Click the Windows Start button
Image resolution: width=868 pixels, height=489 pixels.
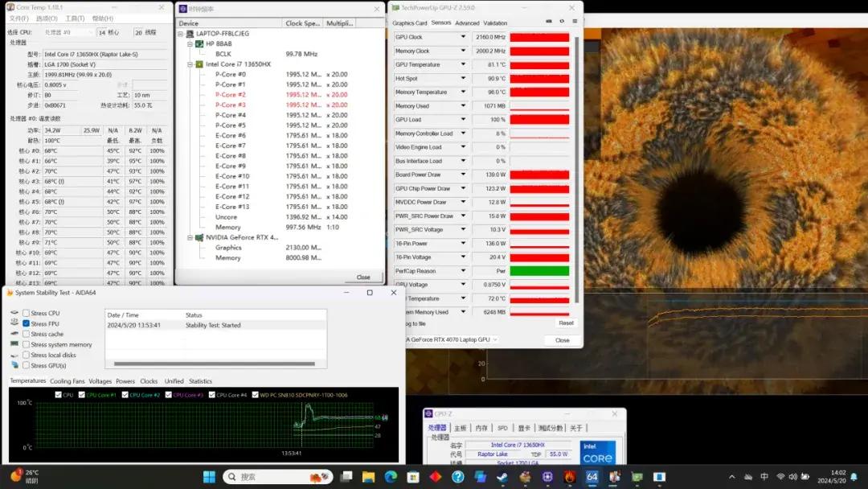pos(209,477)
